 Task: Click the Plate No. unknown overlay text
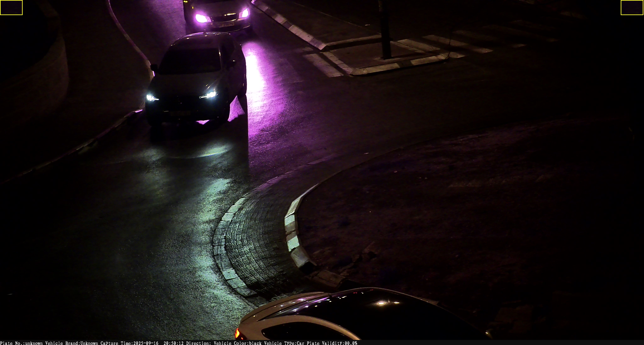[x=21, y=343]
